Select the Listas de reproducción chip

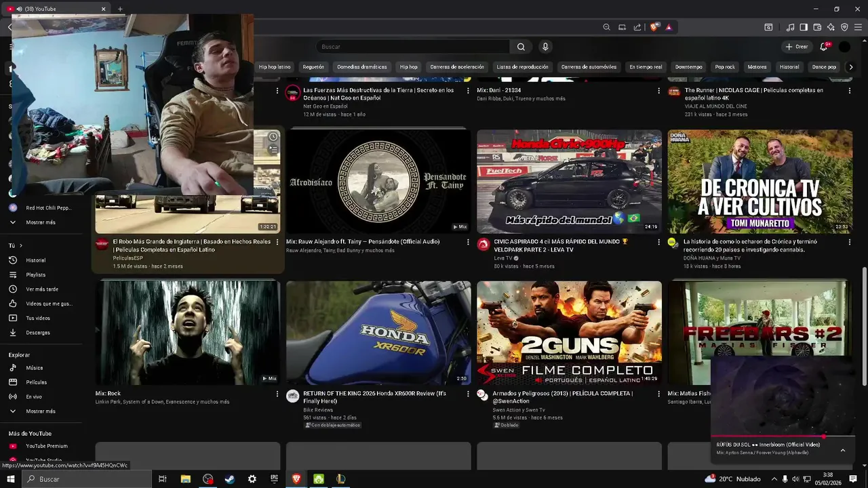coord(522,67)
